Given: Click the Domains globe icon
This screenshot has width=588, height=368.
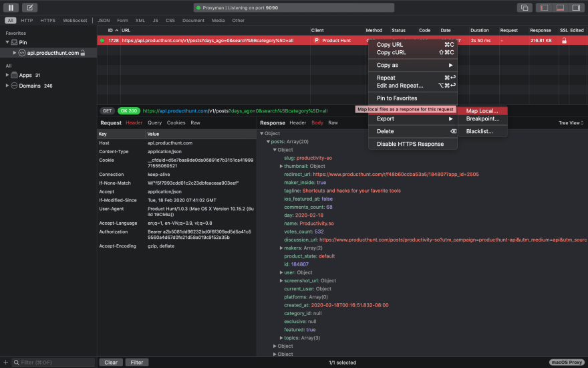Looking at the screenshot, I should (x=14, y=86).
